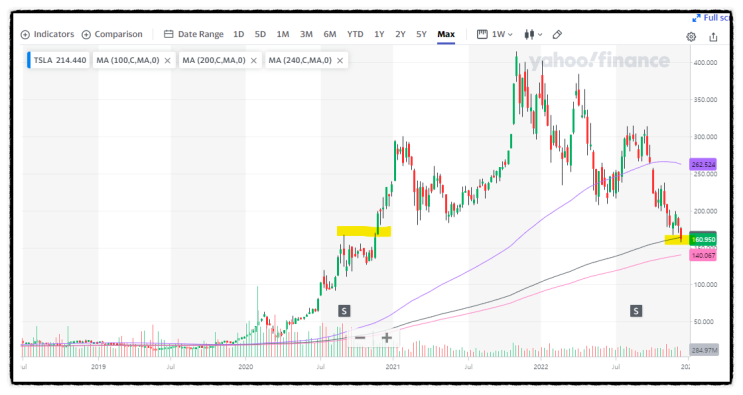The height and width of the screenshot is (395, 743).
Task: Select the MA (240,C,MA,0) legend label
Action: [x=300, y=60]
